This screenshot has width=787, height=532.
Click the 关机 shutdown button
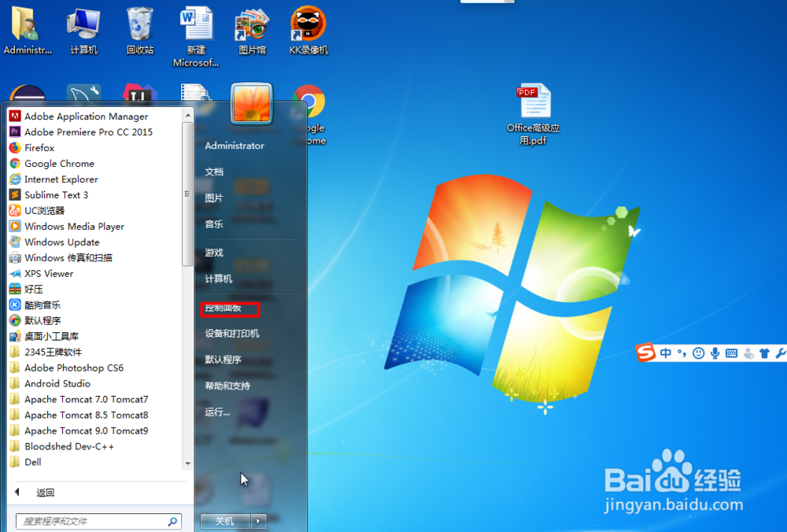click(x=225, y=521)
